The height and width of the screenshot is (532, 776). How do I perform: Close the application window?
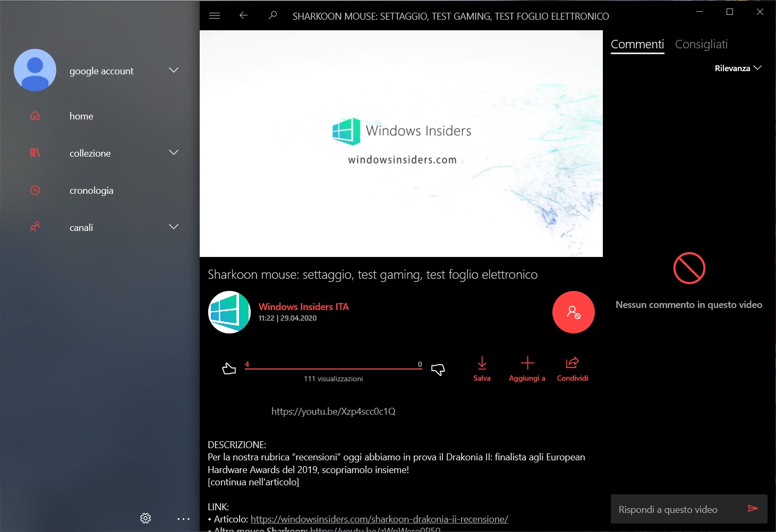click(x=760, y=12)
